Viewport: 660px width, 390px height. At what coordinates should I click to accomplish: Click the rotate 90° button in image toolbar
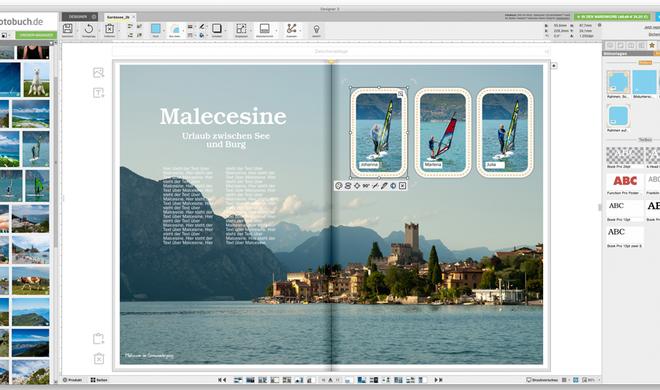(366, 186)
